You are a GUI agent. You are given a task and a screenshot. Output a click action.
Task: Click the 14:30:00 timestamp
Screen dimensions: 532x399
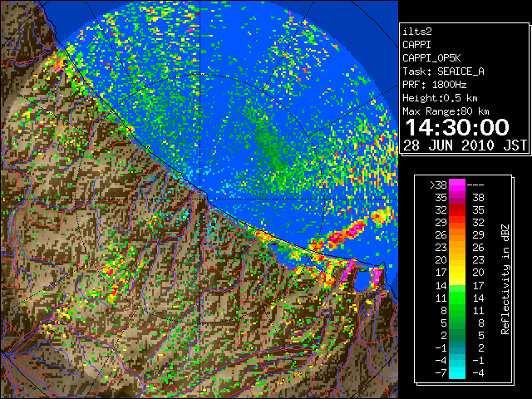tap(457, 127)
